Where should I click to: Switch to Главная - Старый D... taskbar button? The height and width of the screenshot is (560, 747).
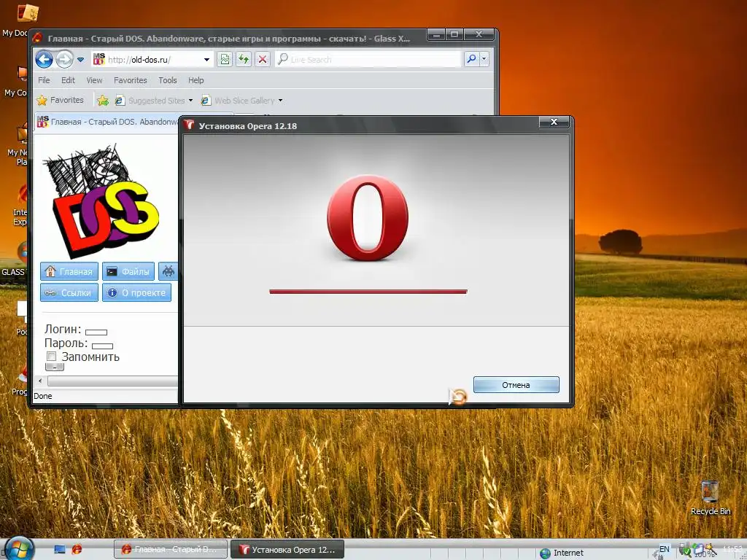coord(171,549)
